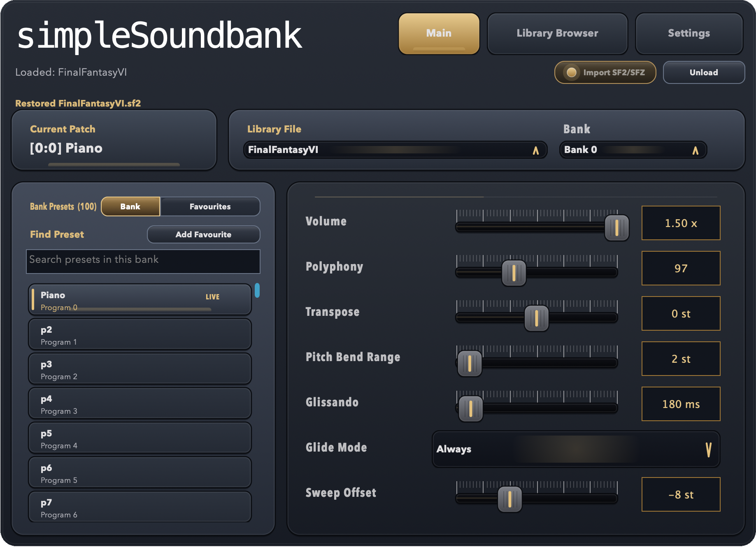Screen dimensions: 756x547
Task: Open the Glide Mode dropdown showing Always
Action: pos(575,450)
